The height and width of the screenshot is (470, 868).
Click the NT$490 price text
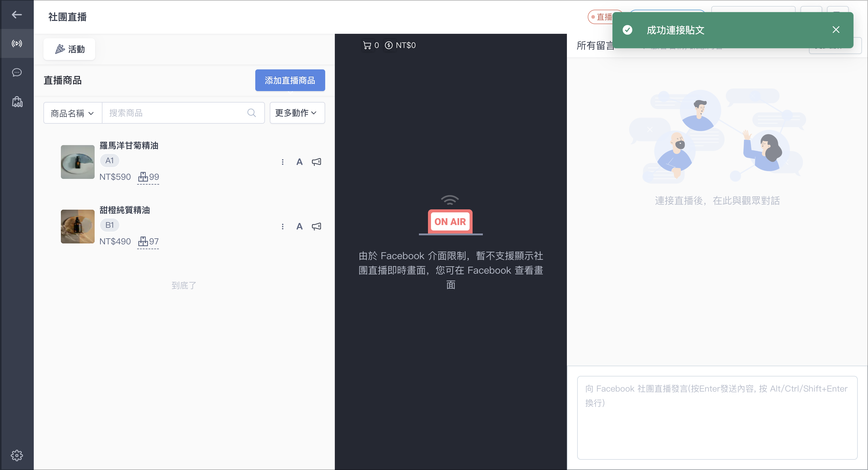[x=115, y=241]
